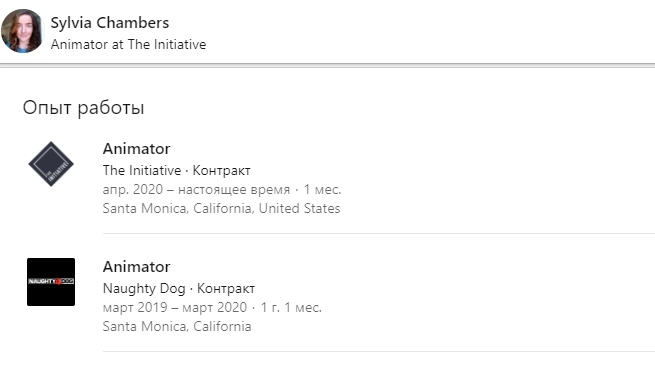Open the Naughty Dog black company logo
Image resolution: width=655 pixels, height=367 pixels.
coord(51,282)
